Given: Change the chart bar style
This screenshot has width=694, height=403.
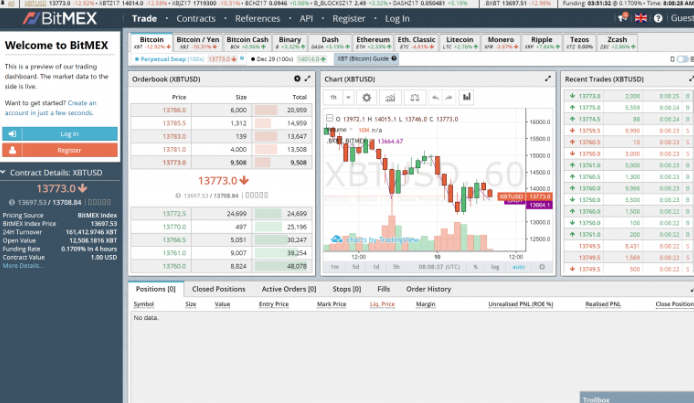Looking at the screenshot, I should point(467,97).
